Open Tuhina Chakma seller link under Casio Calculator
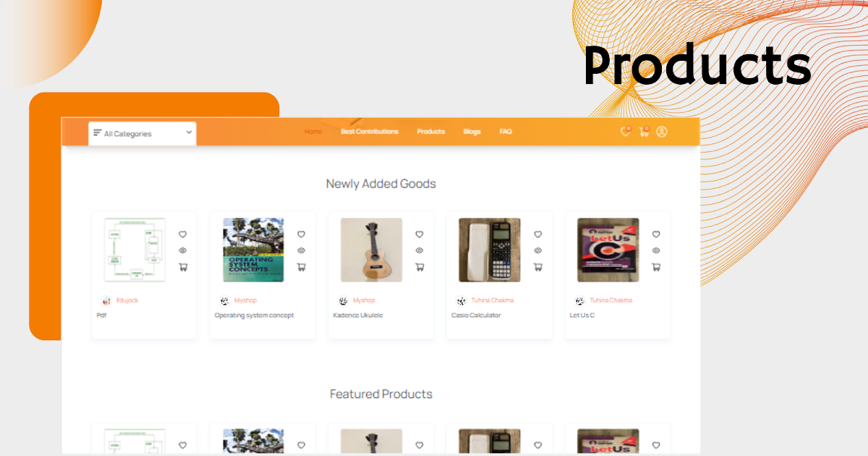 pos(493,300)
